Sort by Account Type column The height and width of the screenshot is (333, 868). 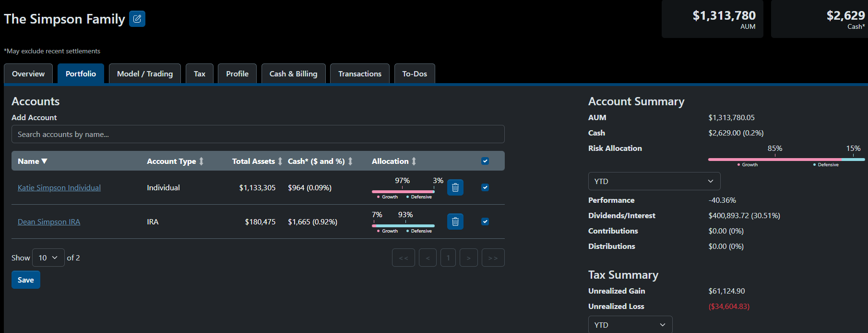click(x=201, y=161)
